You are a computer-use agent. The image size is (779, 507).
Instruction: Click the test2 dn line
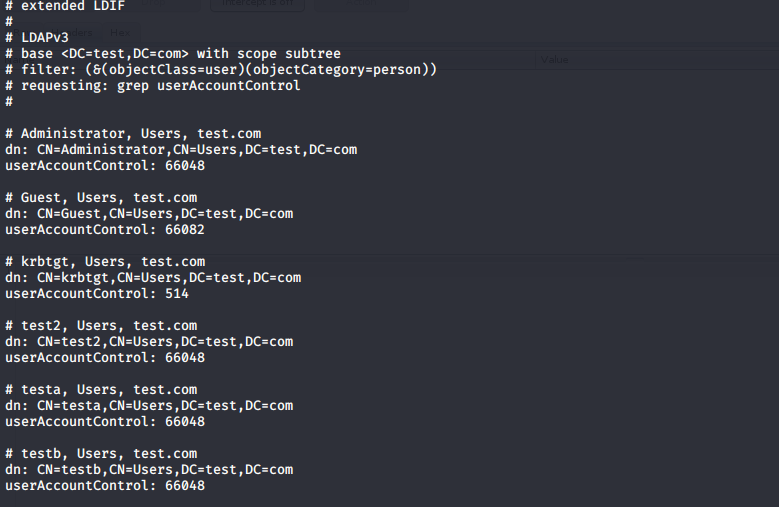click(x=149, y=342)
